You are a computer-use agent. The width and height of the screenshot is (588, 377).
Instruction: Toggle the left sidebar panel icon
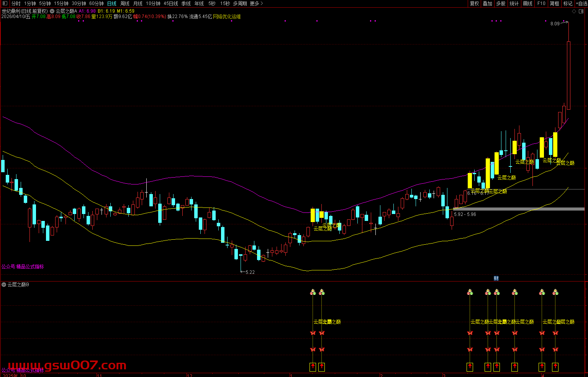pos(5,3)
